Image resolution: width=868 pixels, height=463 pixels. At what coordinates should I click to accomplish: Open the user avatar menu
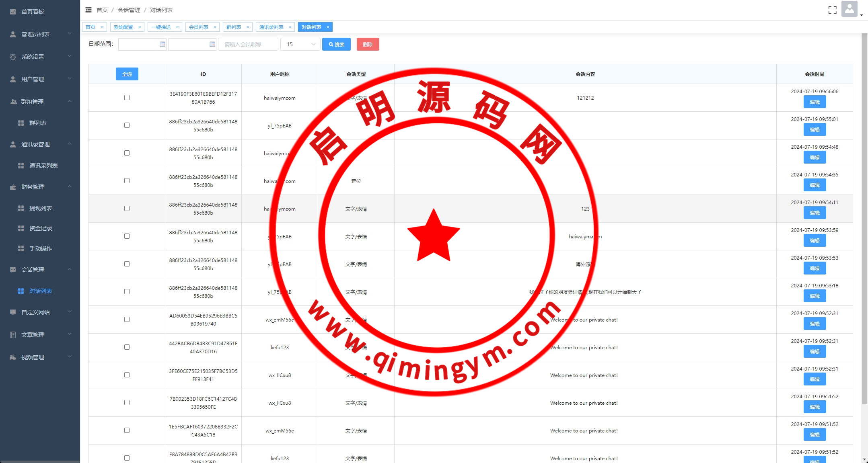[849, 9]
